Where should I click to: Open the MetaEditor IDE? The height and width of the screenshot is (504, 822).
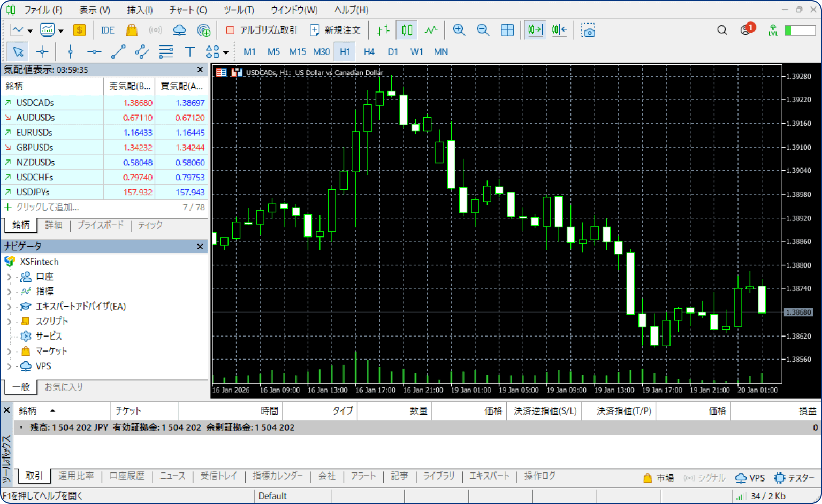pyautogui.click(x=108, y=30)
